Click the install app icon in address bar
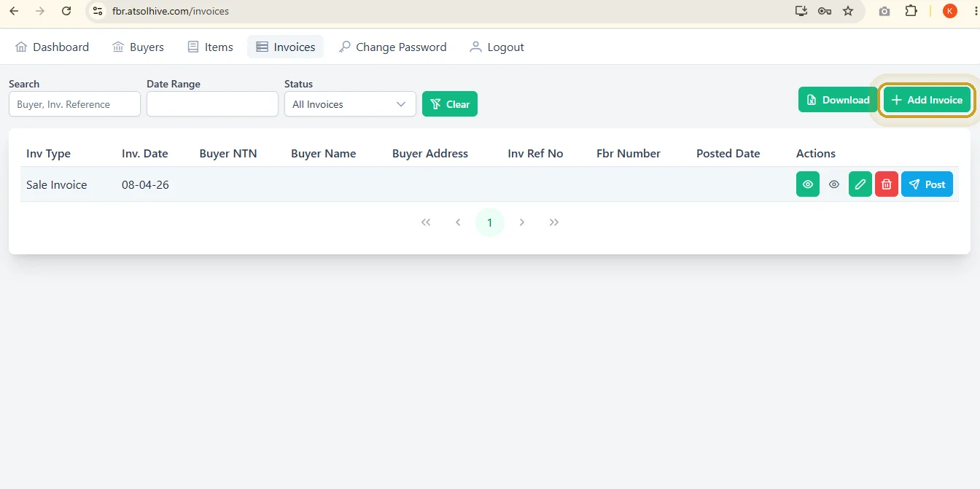 click(801, 11)
